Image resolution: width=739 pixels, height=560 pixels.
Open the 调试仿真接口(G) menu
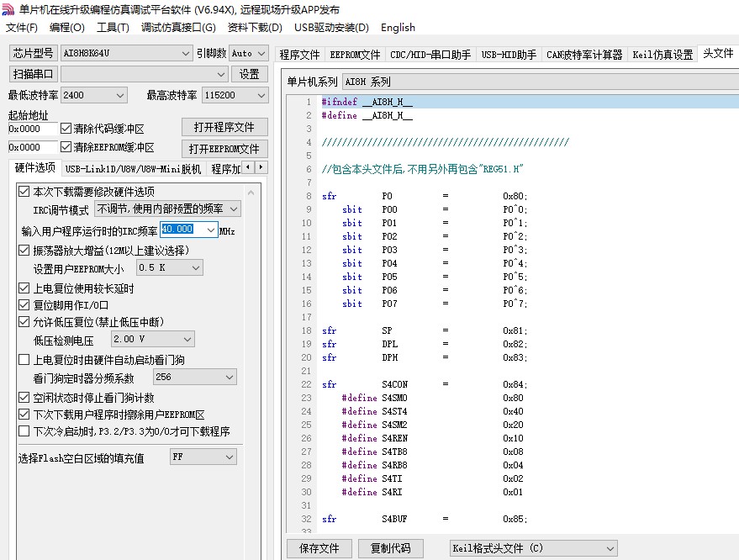coord(178,28)
